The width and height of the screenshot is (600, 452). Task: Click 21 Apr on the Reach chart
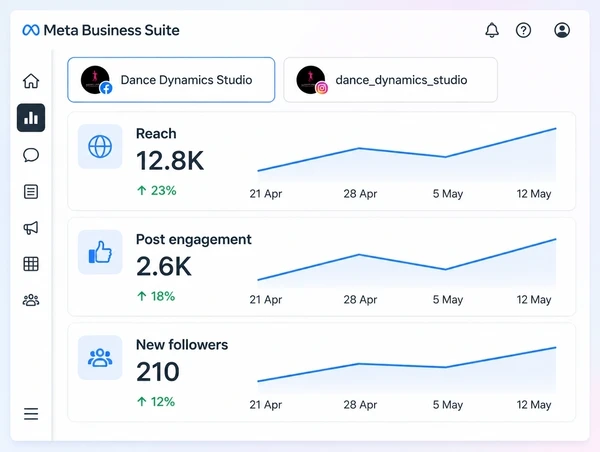(266, 194)
